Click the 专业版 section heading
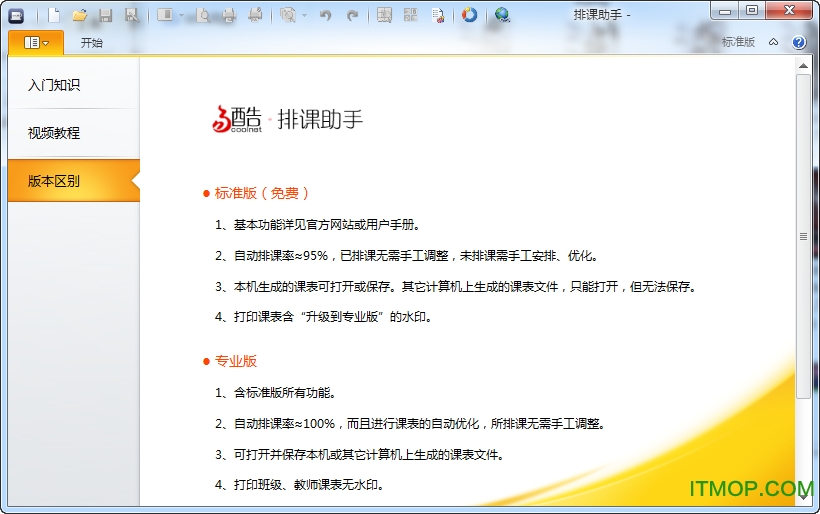820x514 pixels. click(236, 361)
